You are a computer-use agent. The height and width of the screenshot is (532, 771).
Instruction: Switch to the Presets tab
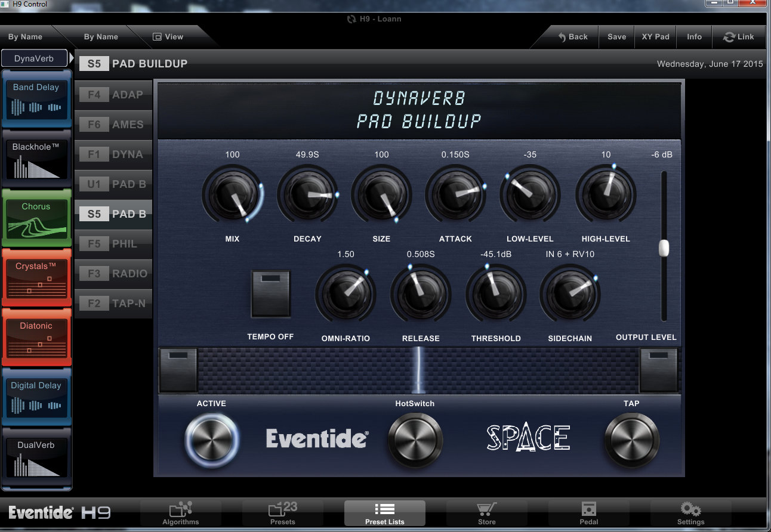[283, 513]
